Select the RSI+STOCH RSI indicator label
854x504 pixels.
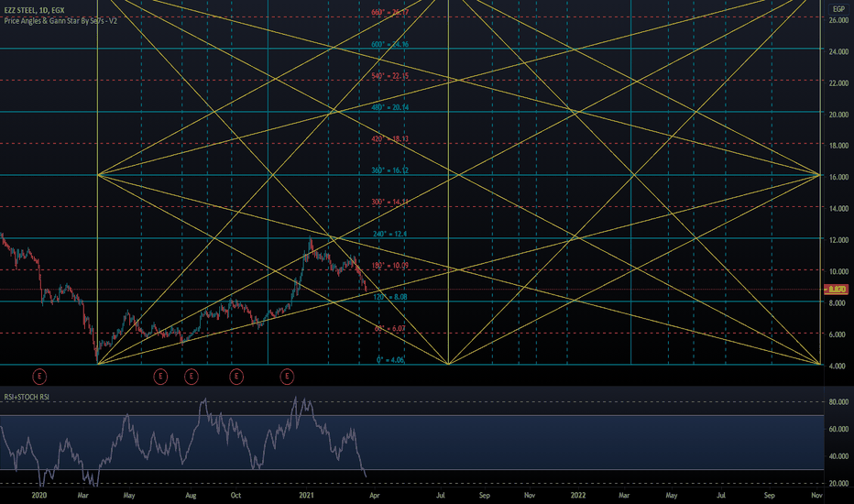click(x=27, y=397)
